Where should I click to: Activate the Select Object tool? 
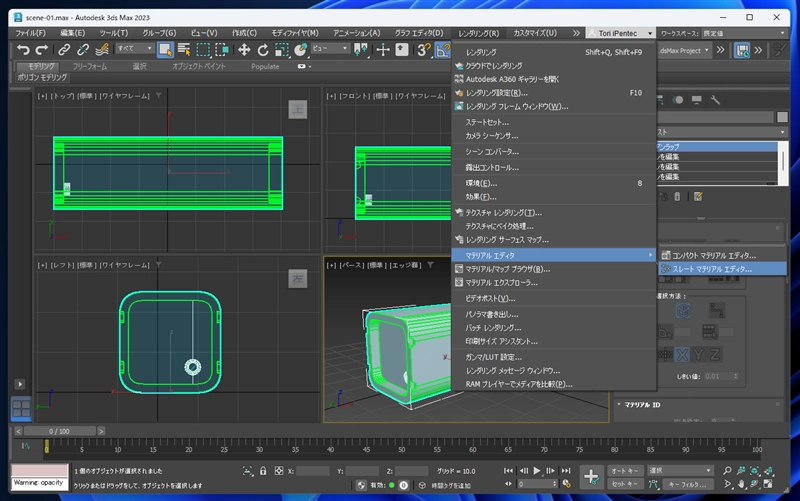pos(165,49)
